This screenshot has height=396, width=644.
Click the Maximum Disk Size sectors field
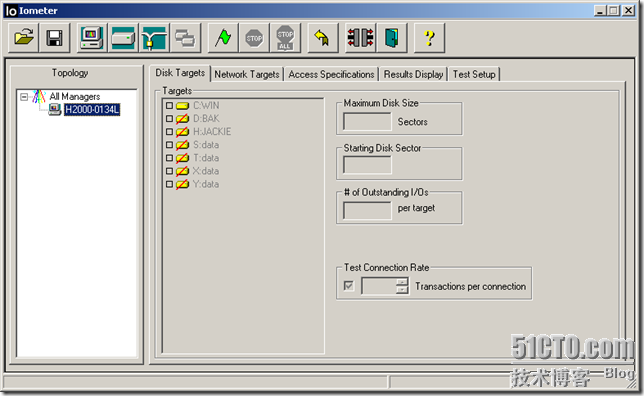click(x=367, y=122)
